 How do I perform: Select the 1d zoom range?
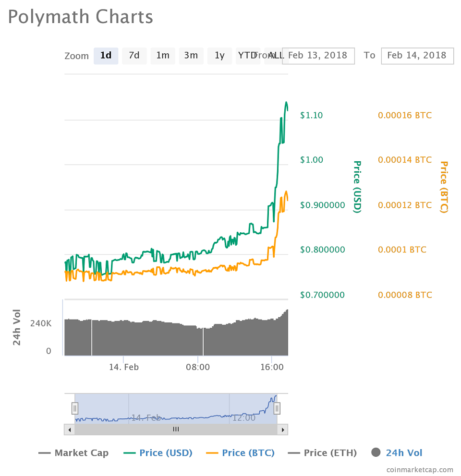coord(106,56)
